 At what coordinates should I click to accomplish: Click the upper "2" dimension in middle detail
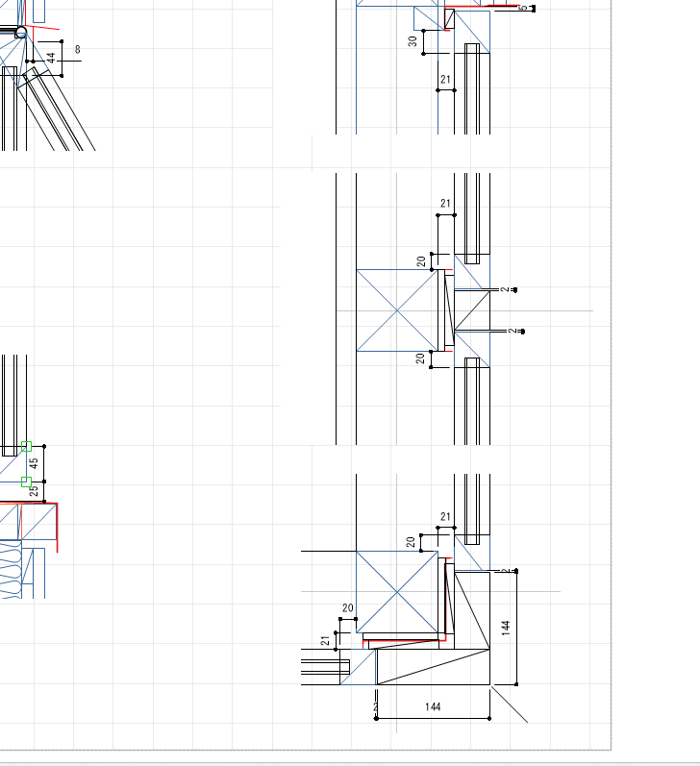click(x=503, y=288)
